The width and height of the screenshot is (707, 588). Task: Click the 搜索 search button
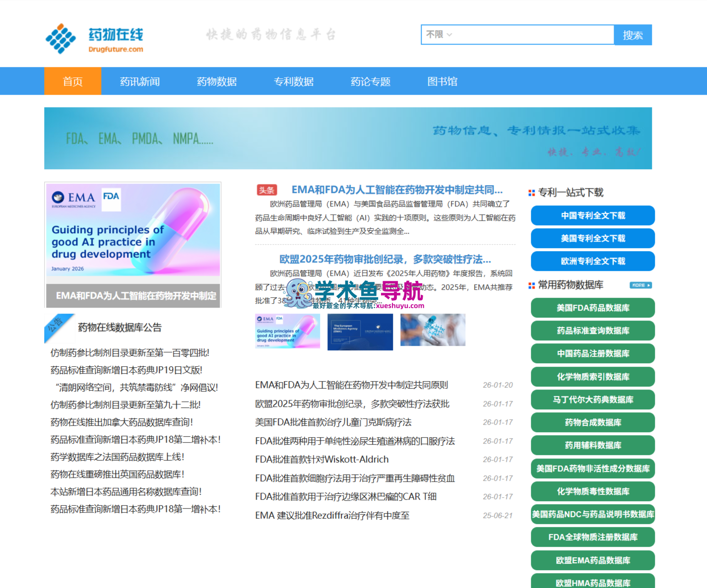point(633,35)
